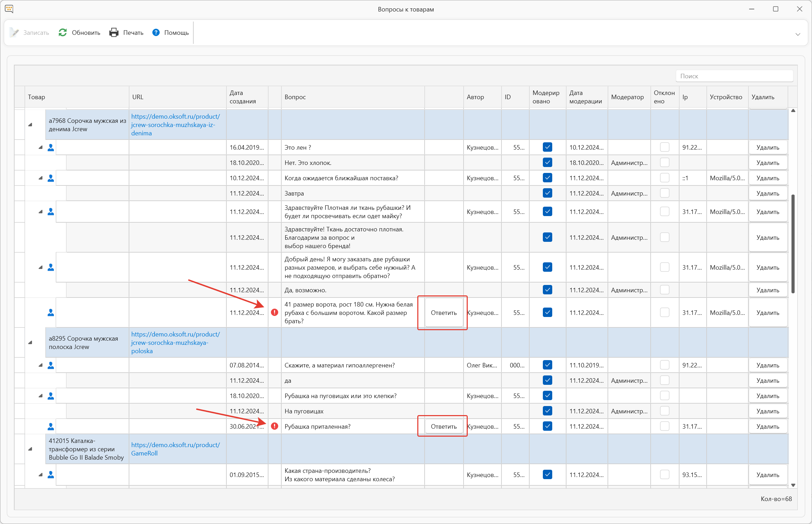Click user icon in 'материал гипоаллергенен' row
Image resolution: width=812 pixels, height=524 pixels.
coord(51,365)
